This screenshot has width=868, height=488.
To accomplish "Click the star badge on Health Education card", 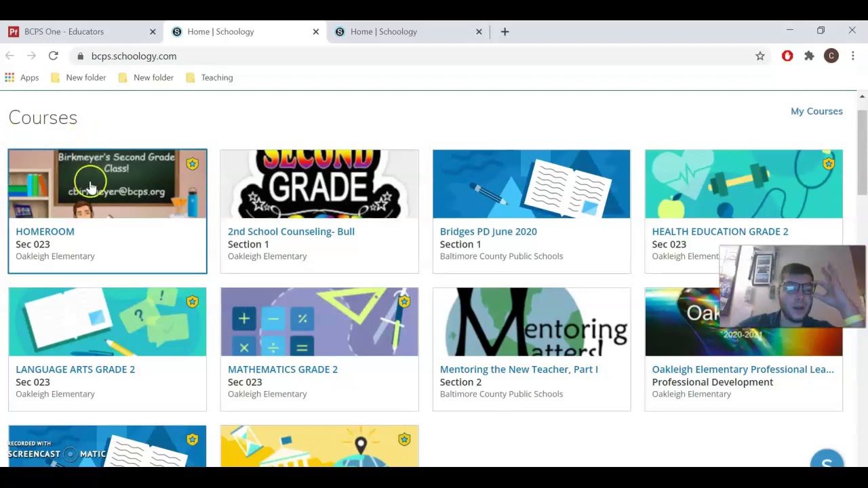I will coord(829,164).
